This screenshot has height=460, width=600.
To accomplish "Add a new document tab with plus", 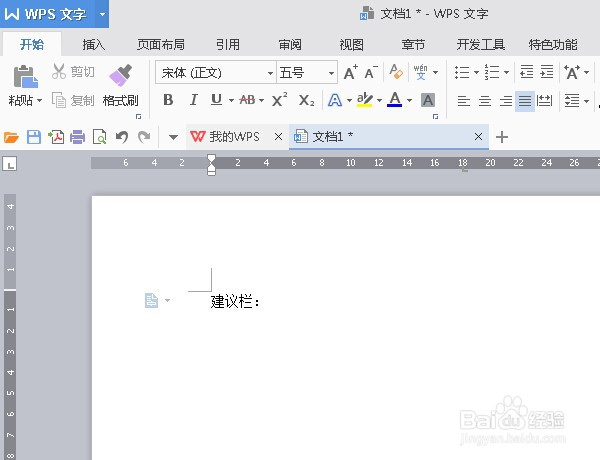I will point(502,137).
